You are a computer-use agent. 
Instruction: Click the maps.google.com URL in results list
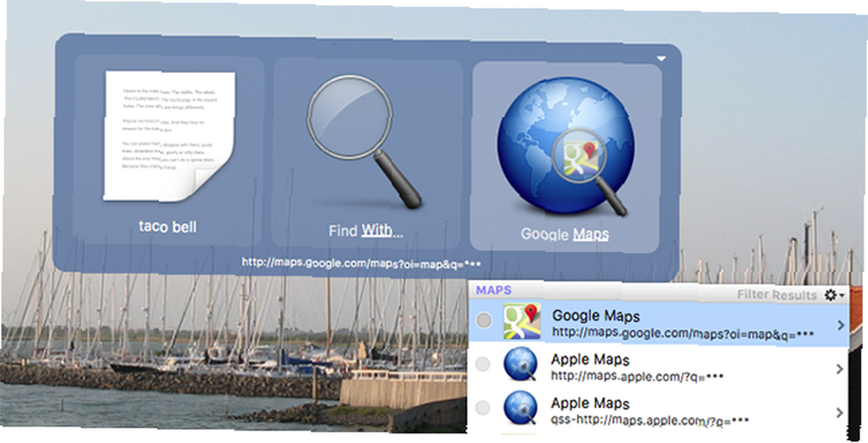[x=682, y=334]
